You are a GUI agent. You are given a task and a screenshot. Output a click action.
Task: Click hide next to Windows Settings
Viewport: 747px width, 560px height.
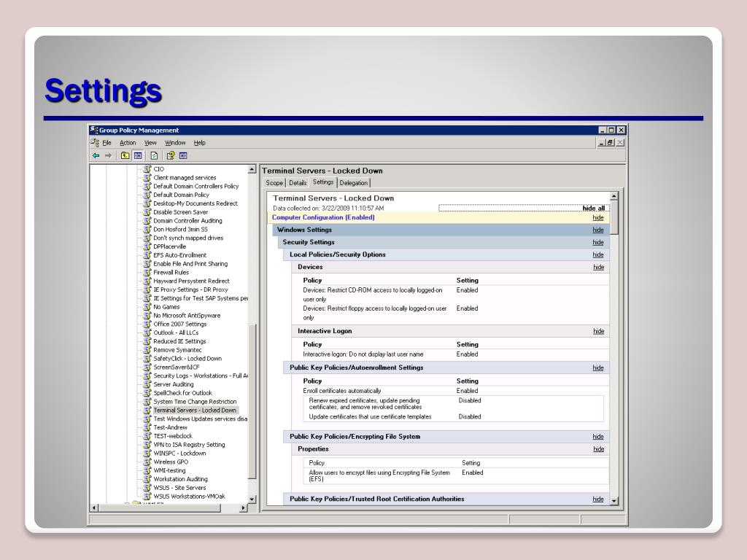pyautogui.click(x=598, y=230)
